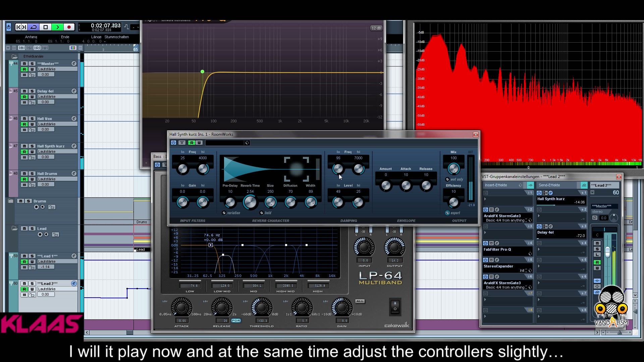Edit channel settings of the ***Master*** track
644x362 pixels.
(x=74, y=64)
